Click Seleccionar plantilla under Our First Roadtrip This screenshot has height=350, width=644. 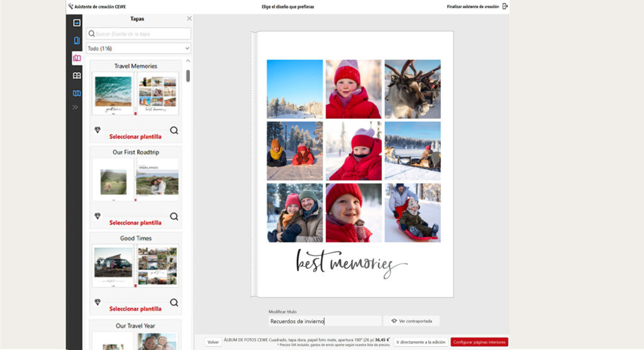click(x=135, y=222)
